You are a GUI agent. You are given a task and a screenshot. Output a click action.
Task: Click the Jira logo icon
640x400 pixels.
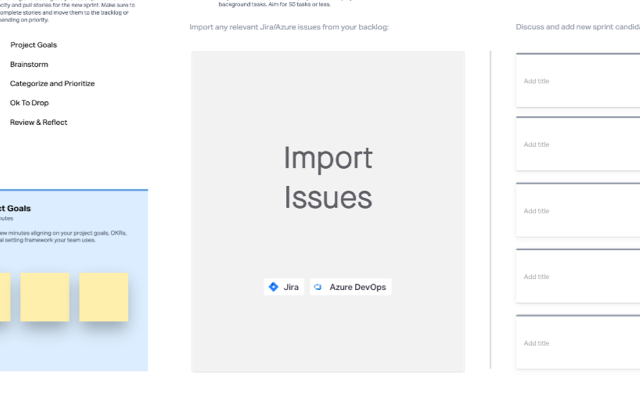point(273,287)
